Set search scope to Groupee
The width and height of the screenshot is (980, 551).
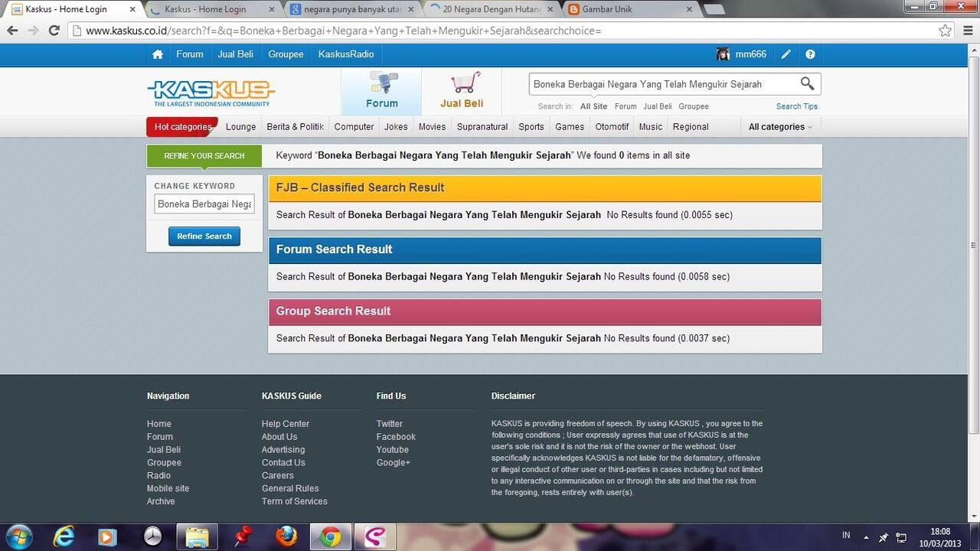click(x=694, y=106)
